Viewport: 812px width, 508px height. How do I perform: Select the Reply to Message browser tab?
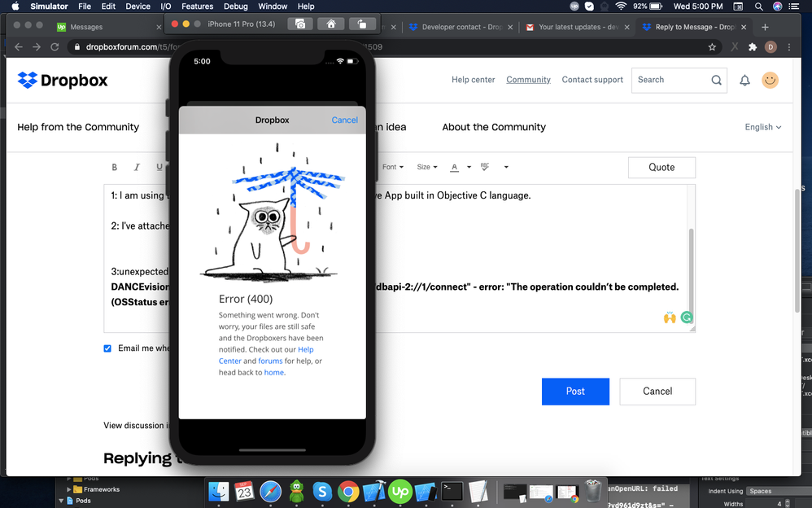(694, 27)
